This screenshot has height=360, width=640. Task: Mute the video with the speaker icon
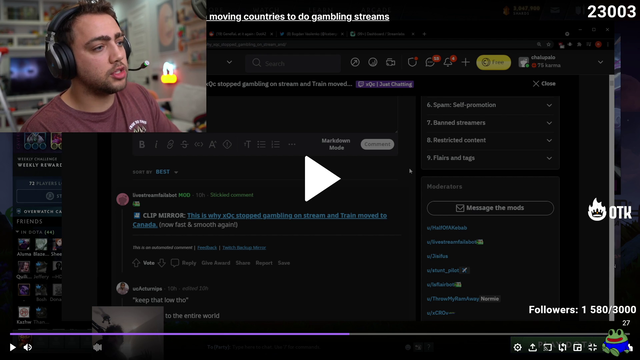point(28,347)
